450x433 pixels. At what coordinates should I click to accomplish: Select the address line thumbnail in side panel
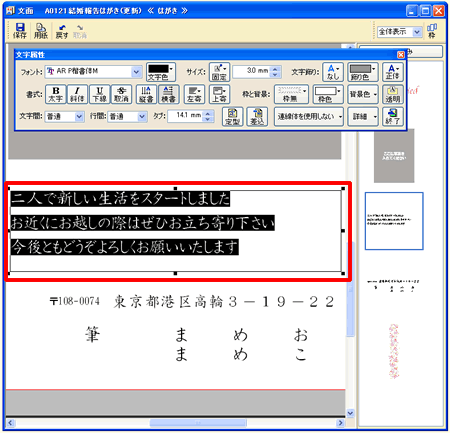[x=393, y=286]
